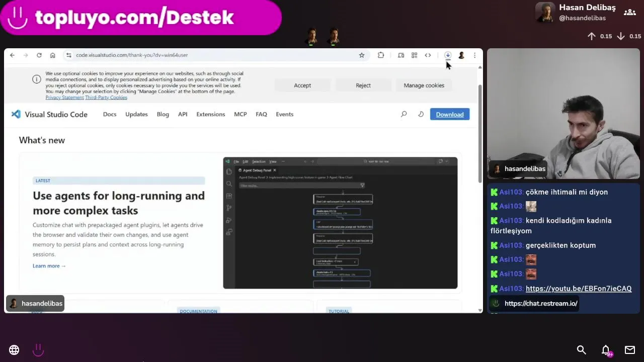Open the API nav link
Viewport: 644px width, 362px height.
[x=183, y=114]
